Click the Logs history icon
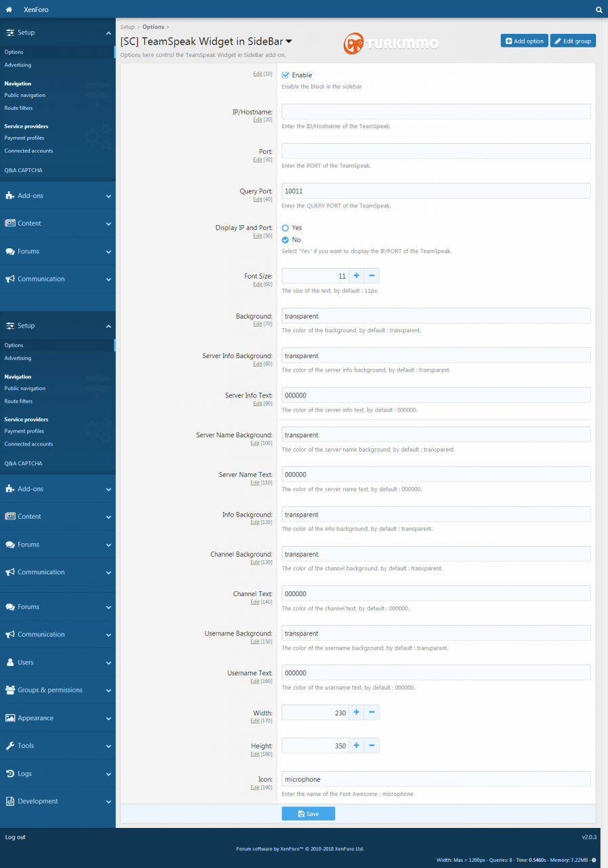 [x=10, y=774]
